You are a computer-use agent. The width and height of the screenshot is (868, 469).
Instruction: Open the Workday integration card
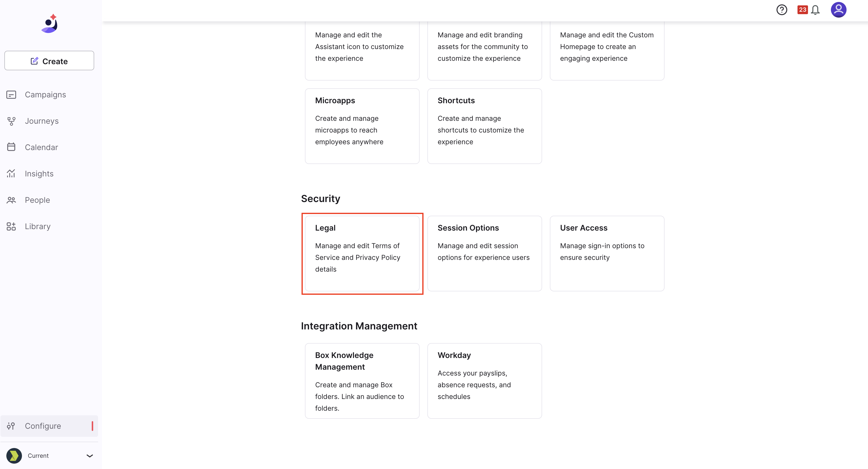pyautogui.click(x=484, y=381)
